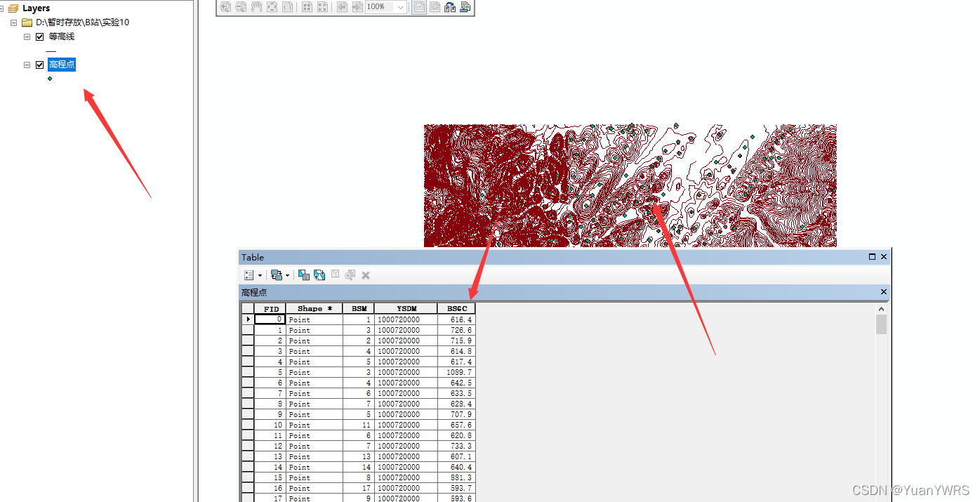Viewport: 980px width, 502px height.
Task: Collapse the 等高线 layer expander
Action: tap(27, 37)
